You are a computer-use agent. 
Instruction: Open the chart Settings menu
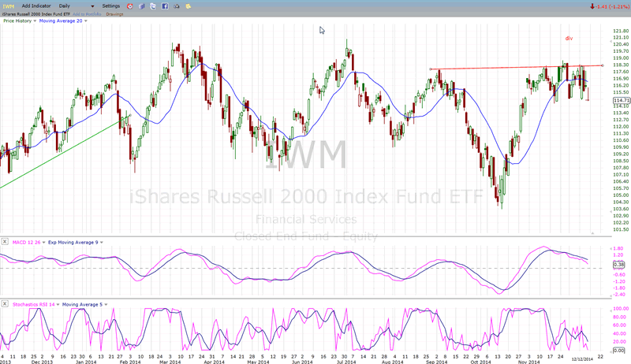[x=111, y=6]
